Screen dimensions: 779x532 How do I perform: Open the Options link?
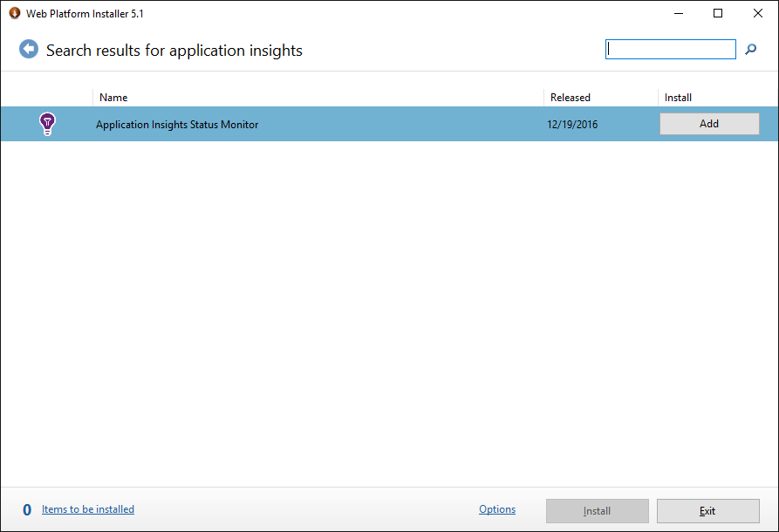click(497, 509)
